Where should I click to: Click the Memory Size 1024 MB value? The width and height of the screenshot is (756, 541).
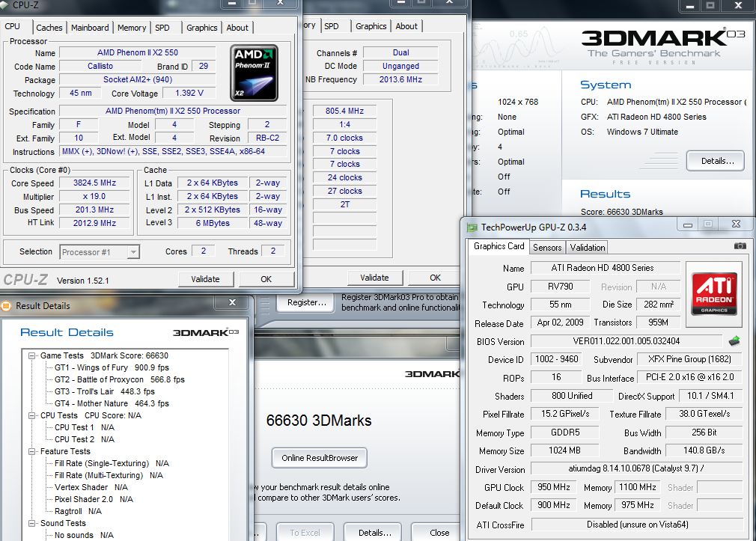[x=564, y=450]
